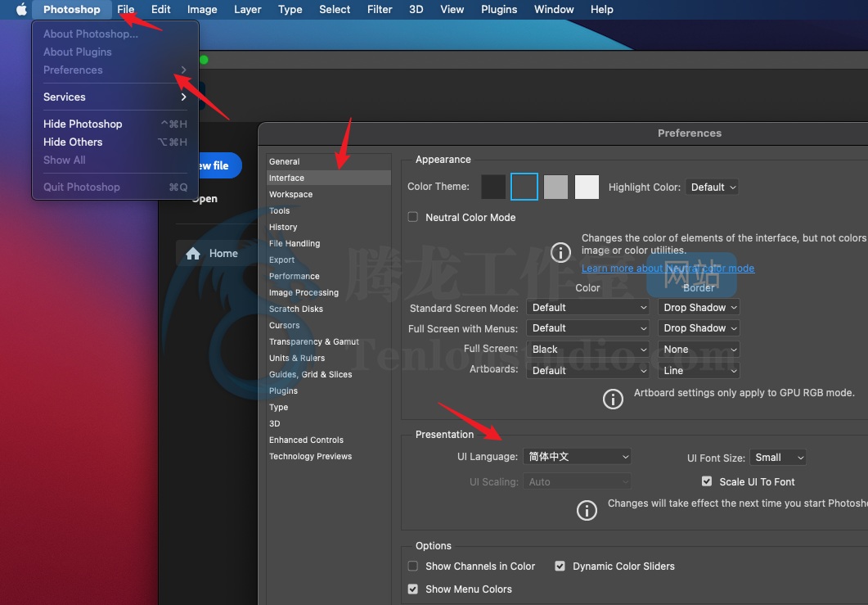Image resolution: width=868 pixels, height=605 pixels.
Task: Click the Open button in Home screen
Action: click(205, 199)
